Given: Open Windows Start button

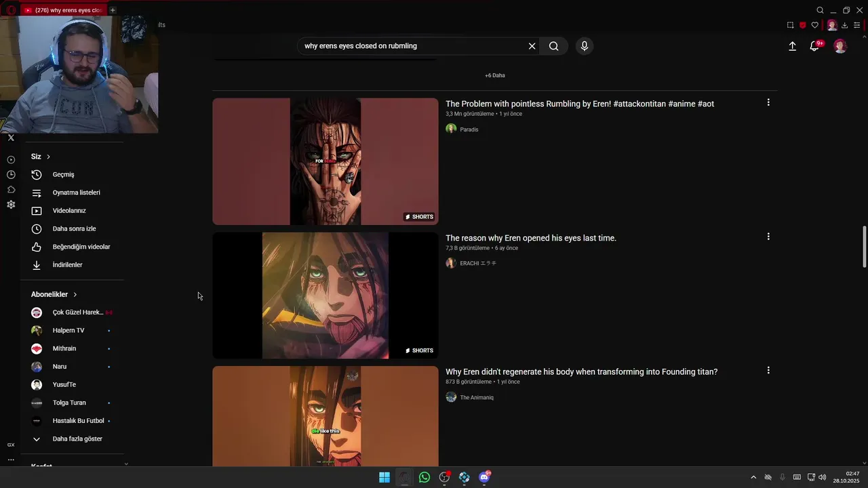Looking at the screenshot, I should (x=384, y=477).
